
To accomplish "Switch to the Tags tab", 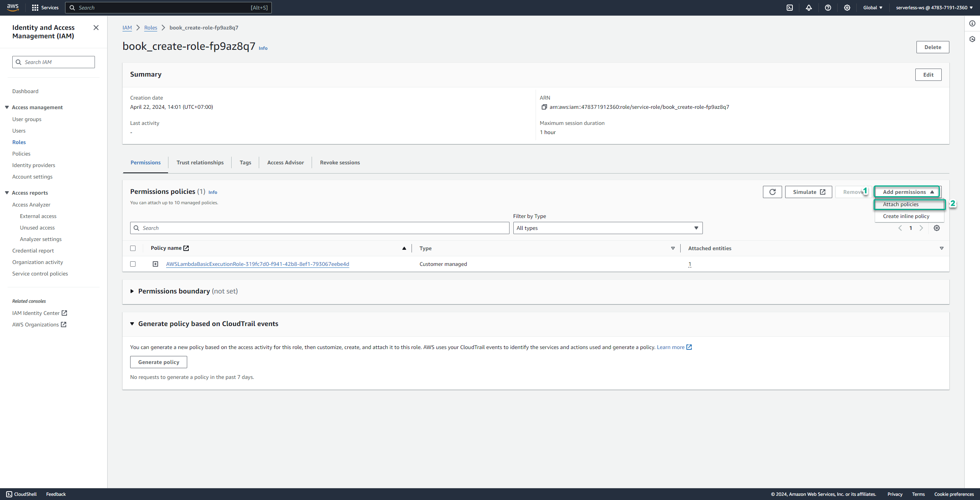I will point(245,162).
